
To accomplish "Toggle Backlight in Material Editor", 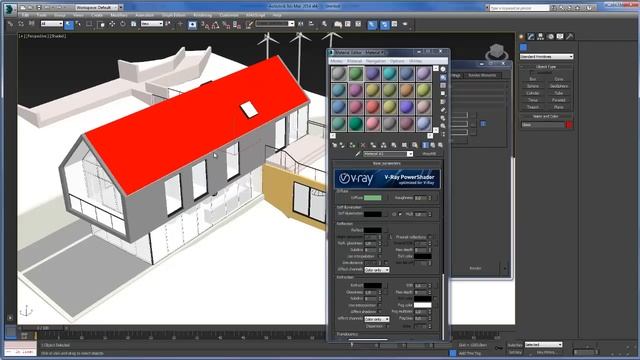I will pyautogui.click(x=443, y=78).
